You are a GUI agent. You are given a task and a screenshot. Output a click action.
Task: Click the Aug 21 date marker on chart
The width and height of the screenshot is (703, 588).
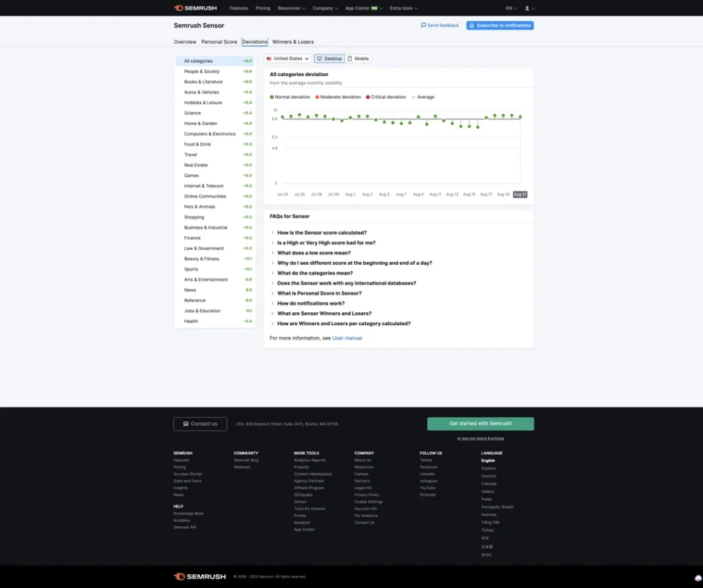pos(520,194)
